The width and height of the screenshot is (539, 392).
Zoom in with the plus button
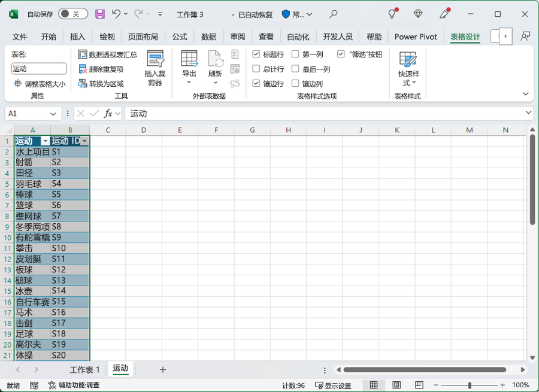point(502,385)
